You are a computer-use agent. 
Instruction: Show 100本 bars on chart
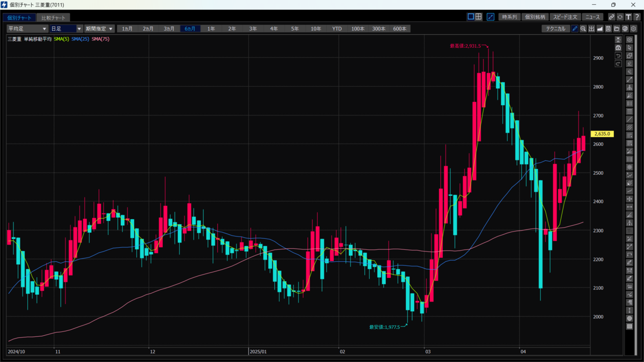(x=358, y=28)
